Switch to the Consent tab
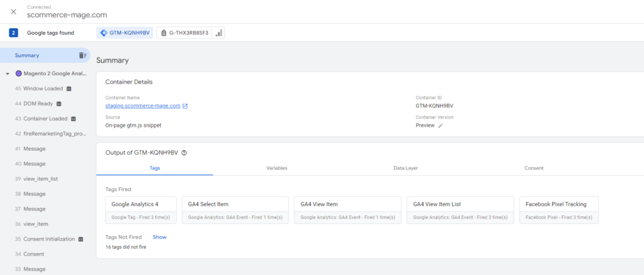644x275 pixels. click(x=533, y=168)
